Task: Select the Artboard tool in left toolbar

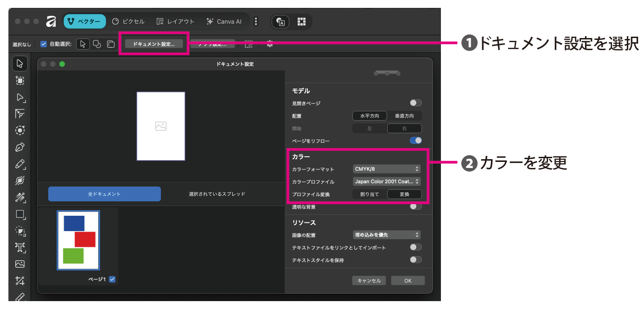Action: 19,80
